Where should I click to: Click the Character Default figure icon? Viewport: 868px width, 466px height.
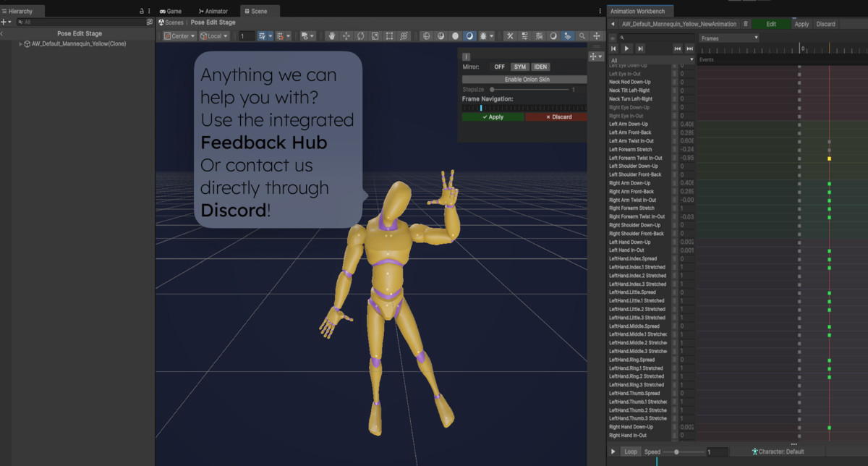[x=754, y=452]
